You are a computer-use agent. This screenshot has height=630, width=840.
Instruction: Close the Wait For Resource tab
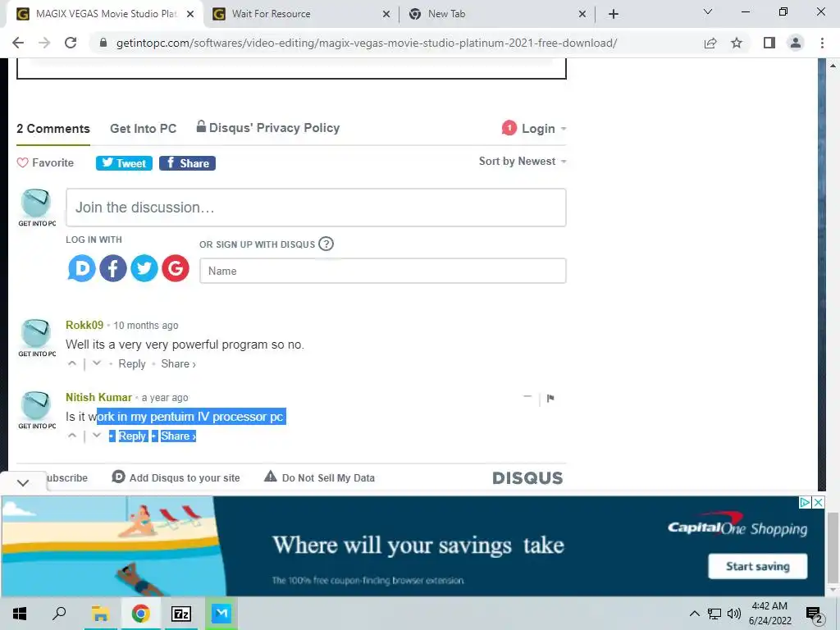386,15
